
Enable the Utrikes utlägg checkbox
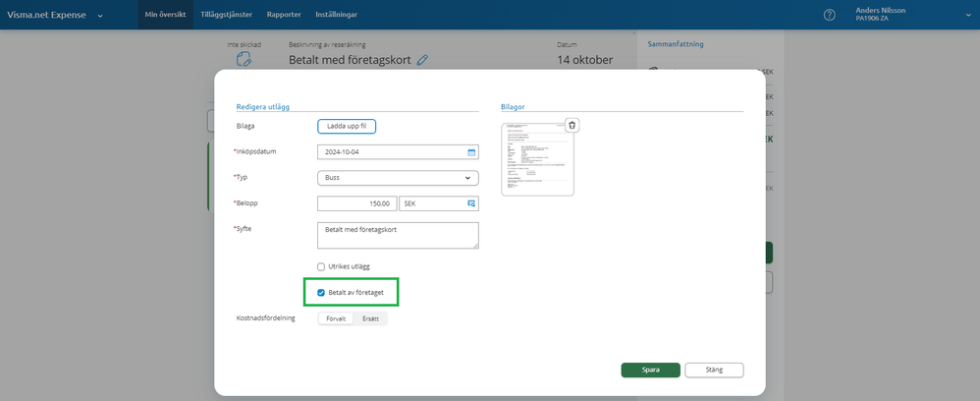tap(321, 266)
